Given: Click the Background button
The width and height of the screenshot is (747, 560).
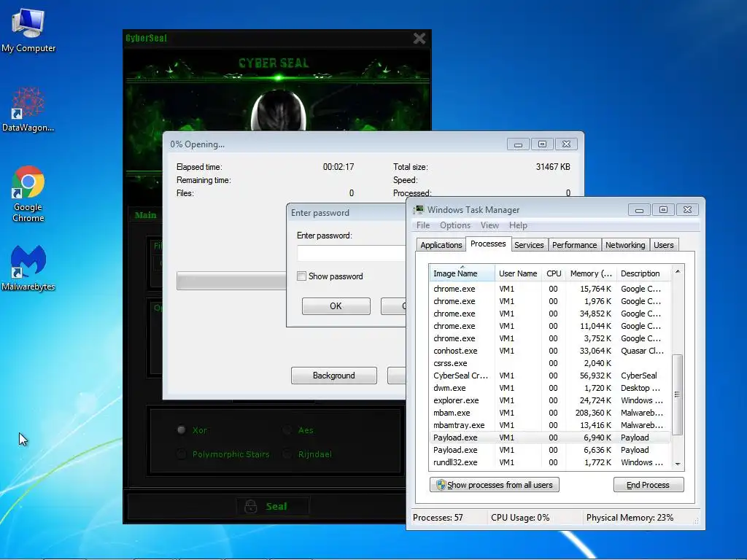Looking at the screenshot, I should click(x=333, y=376).
